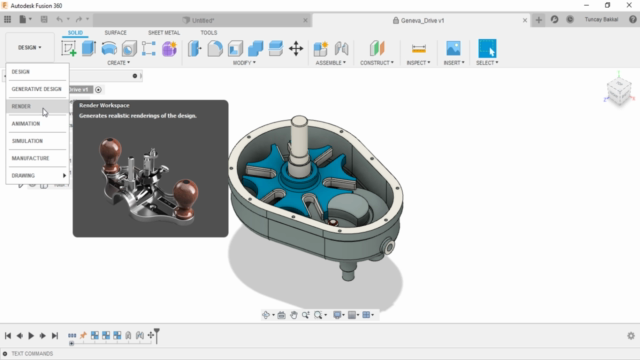Activate the Select tool icon
640x360 pixels.
click(x=487, y=48)
